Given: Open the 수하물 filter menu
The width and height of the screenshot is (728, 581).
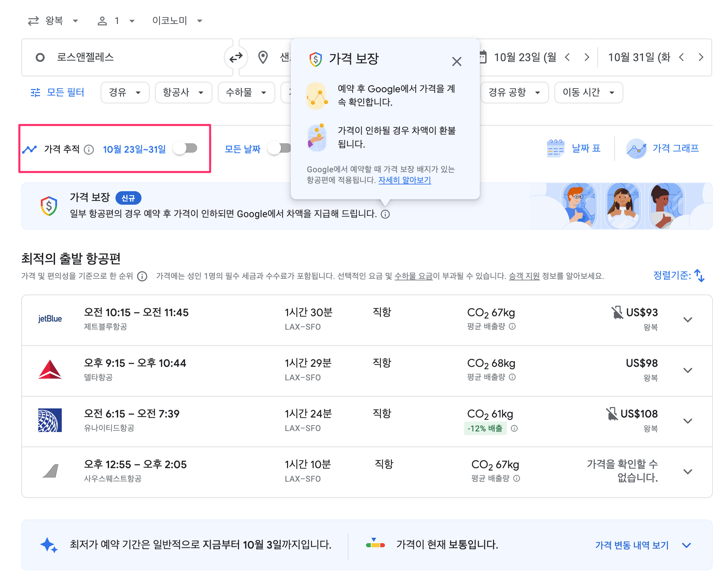Looking at the screenshot, I should [x=246, y=92].
